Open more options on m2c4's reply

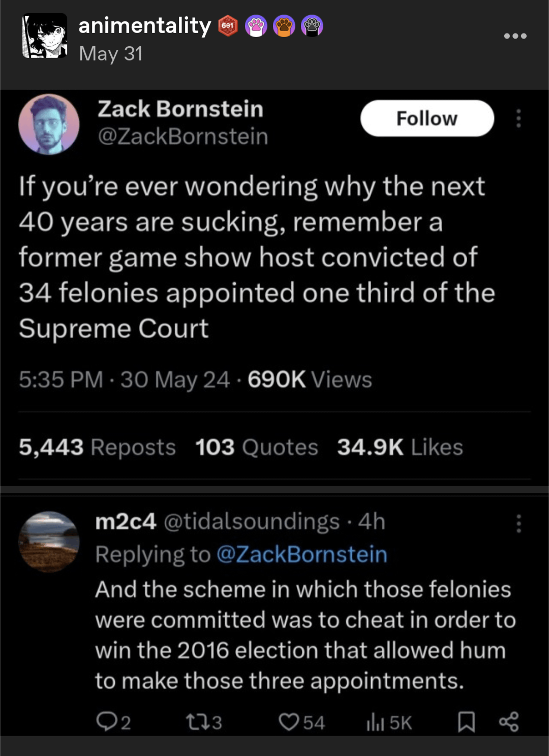click(x=518, y=523)
